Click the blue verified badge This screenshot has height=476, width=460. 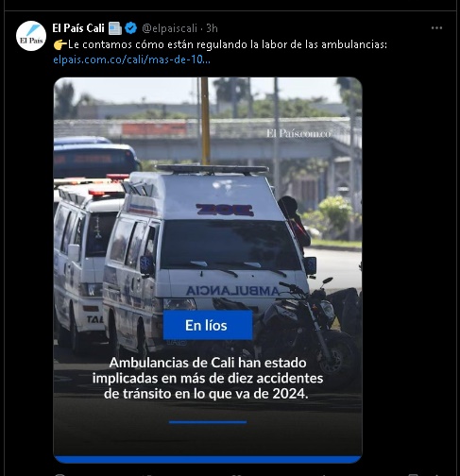tap(130, 28)
